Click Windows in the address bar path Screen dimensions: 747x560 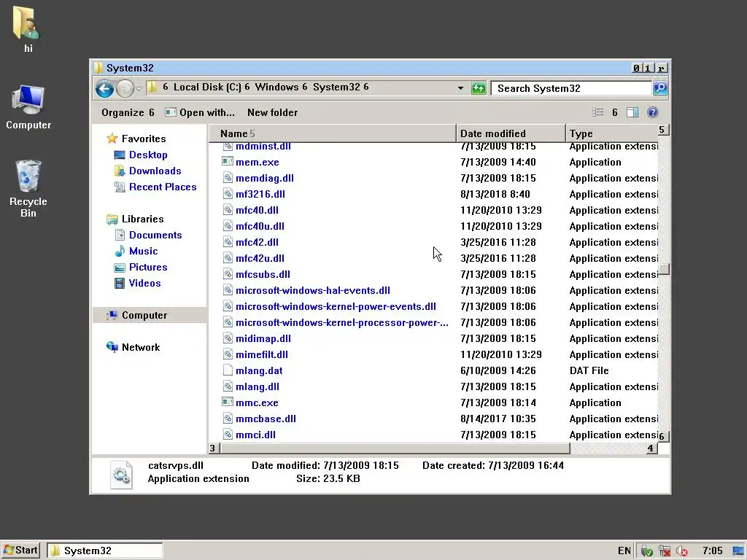[276, 87]
